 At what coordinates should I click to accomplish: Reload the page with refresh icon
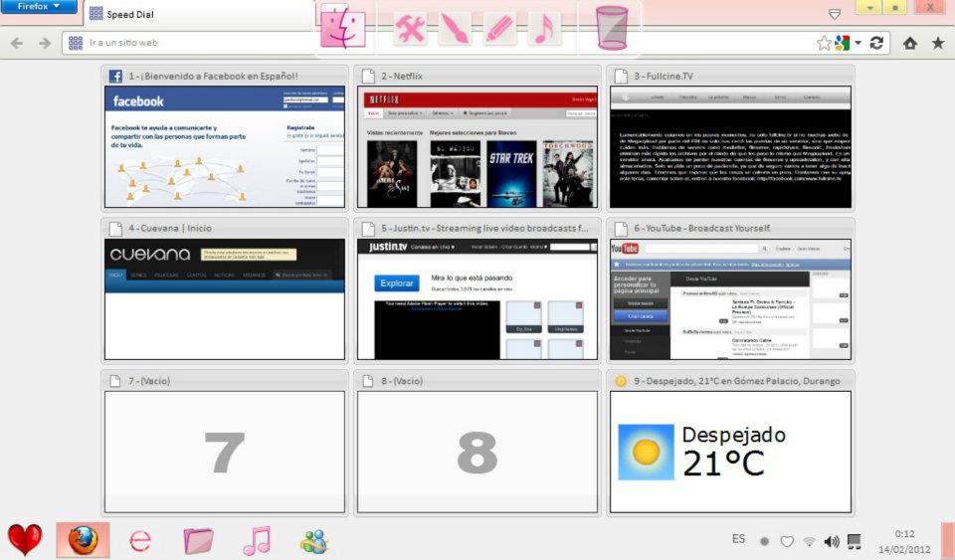pos(876,43)
